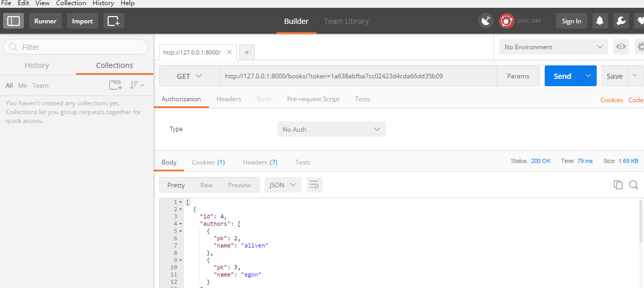Open the Cookies link
The width and height of the screenshot is (644, 288).
(x=611, y=100)
